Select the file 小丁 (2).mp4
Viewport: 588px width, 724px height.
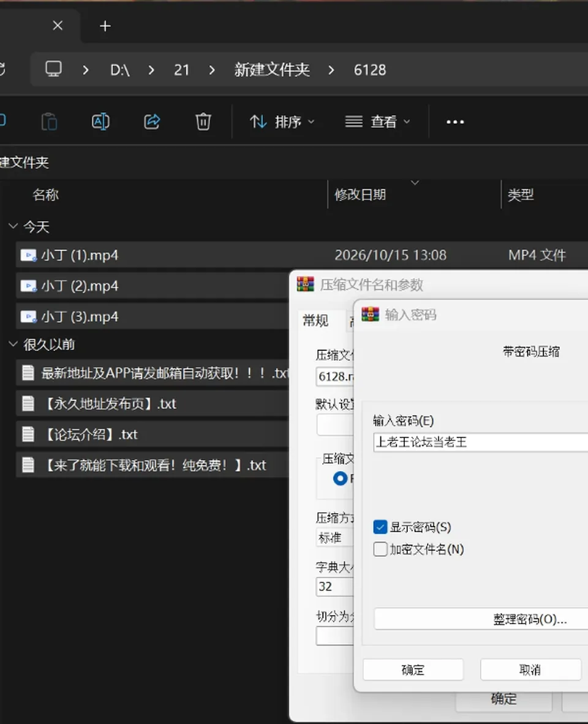click(153, 286)
